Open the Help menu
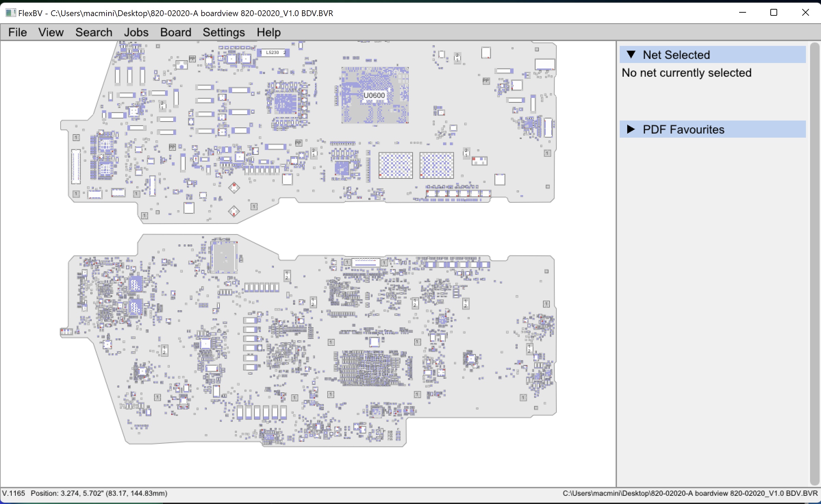821x504 pixels. (x=269, y=32)
